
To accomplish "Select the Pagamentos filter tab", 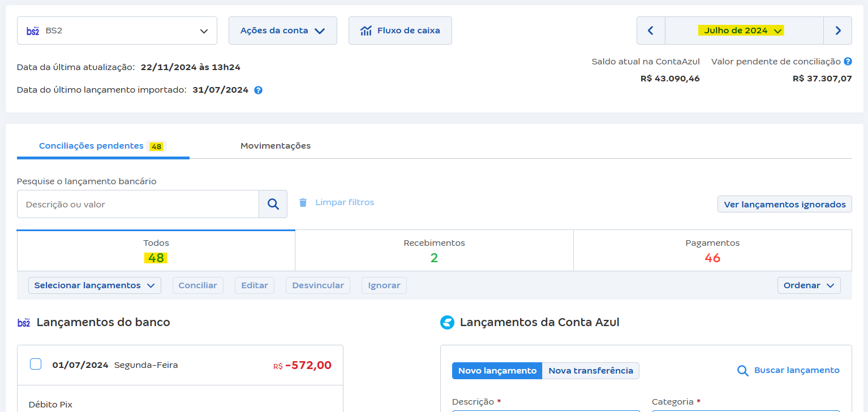I will 712,250.
